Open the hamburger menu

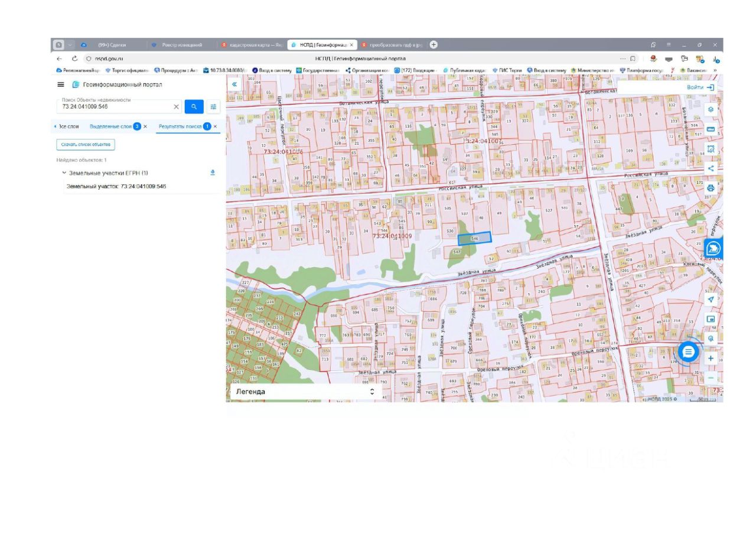(x=61, y=85)
